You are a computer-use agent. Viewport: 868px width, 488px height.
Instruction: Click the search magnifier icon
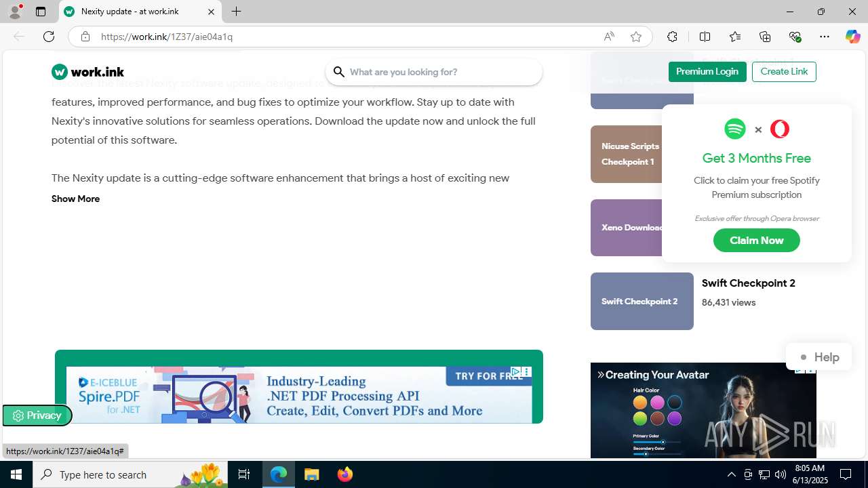click(x=339, y=72)
